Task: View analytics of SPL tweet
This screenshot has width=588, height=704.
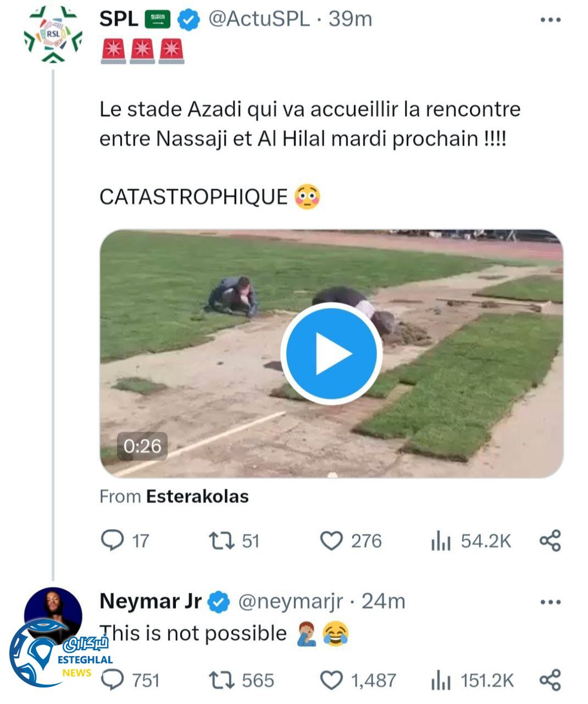Action: click(x=441, y=541)
